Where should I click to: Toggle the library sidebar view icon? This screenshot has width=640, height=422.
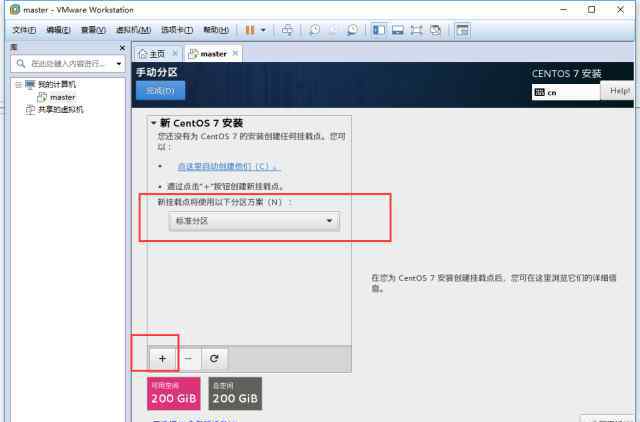(379, 30)
